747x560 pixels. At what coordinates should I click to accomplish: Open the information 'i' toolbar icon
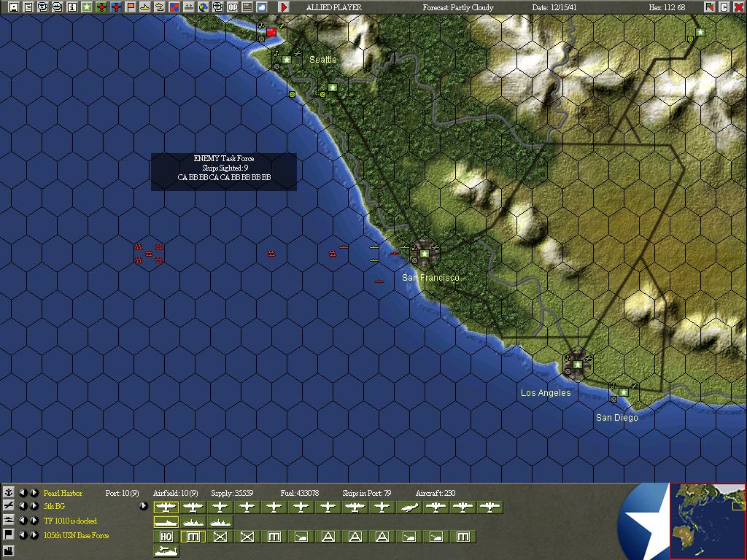click(x=72, y=7)
